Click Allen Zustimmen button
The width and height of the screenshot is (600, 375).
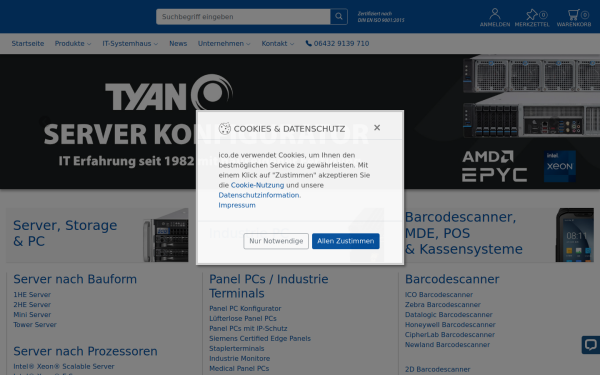[346, 241]
